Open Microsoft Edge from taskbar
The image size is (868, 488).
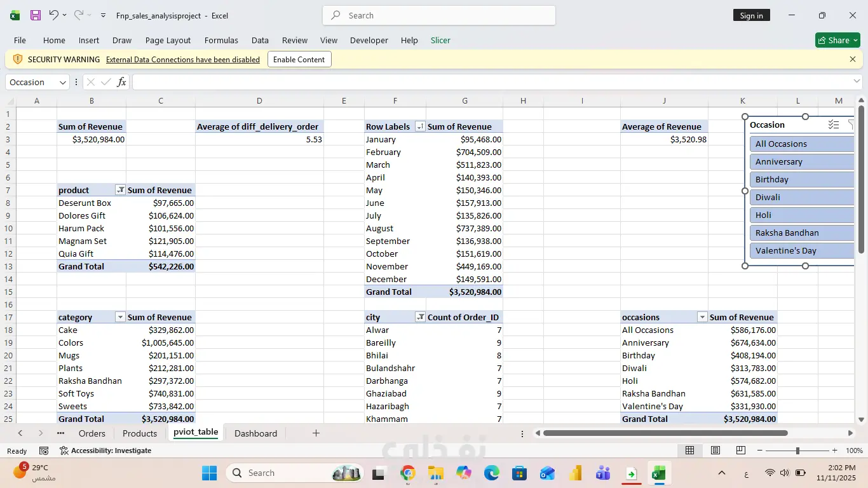[x=491, y=473]
